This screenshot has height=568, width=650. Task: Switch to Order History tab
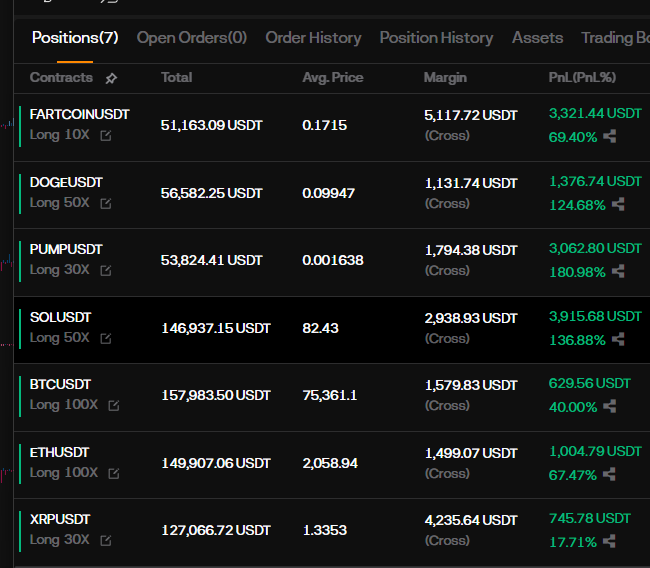313,38
